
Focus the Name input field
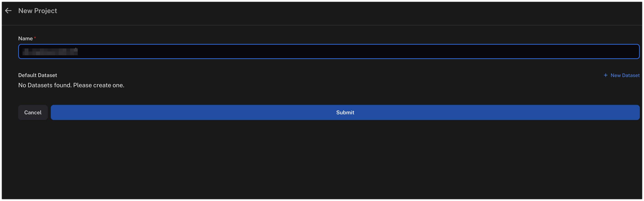click(x=329, y=51)
